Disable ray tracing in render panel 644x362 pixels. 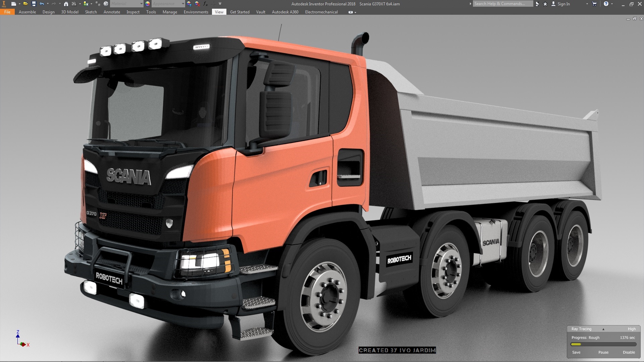[x=629, y=352]
